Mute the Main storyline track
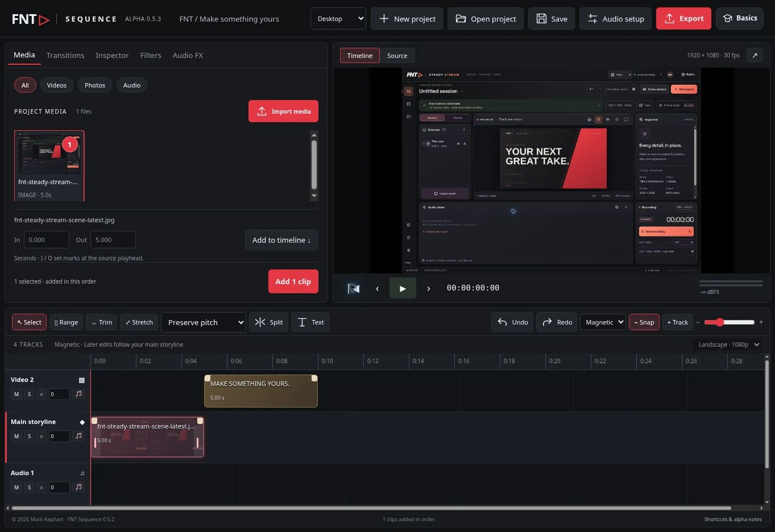 pos(16,436)
